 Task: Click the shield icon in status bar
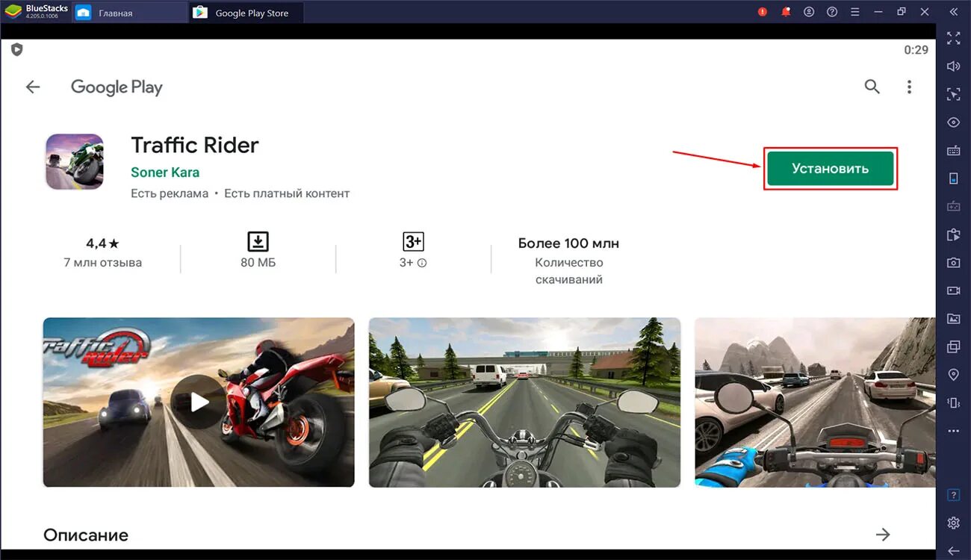click(16, 49)
